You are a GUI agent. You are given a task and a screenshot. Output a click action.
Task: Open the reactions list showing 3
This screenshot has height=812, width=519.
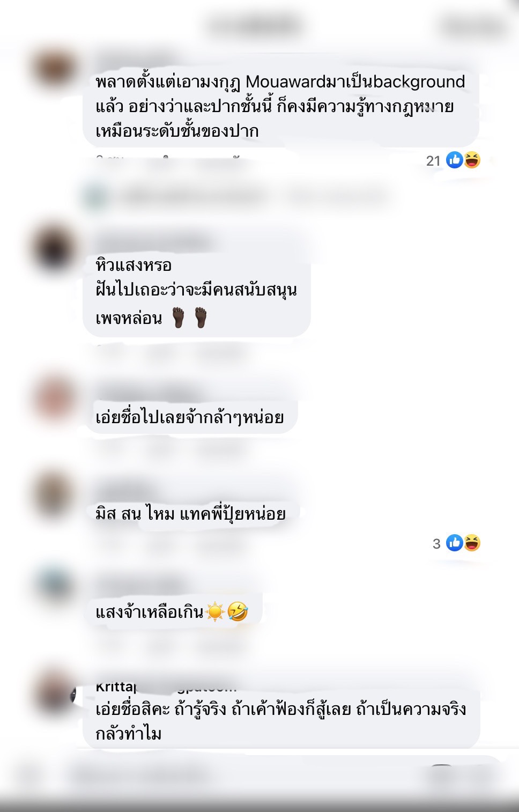(456, 543)
